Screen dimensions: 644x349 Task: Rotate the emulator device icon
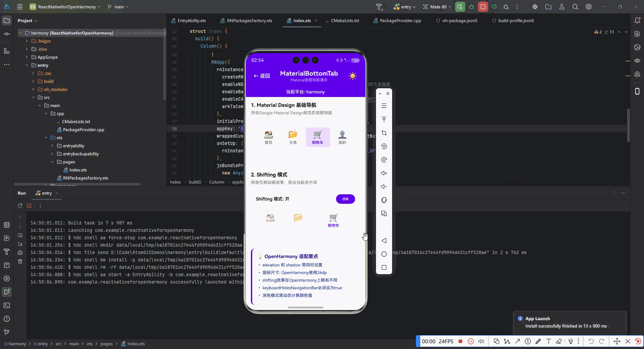pyautogui.click(x=384, y=200)
